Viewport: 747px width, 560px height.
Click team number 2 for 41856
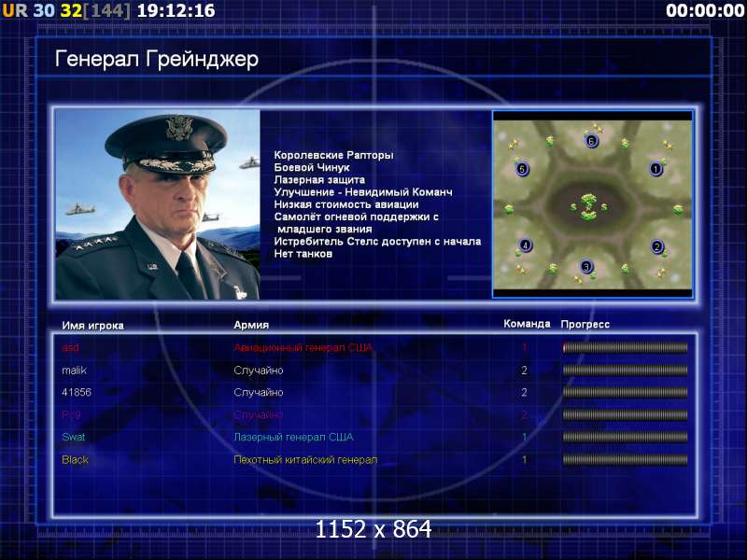(x=525, y=392)
